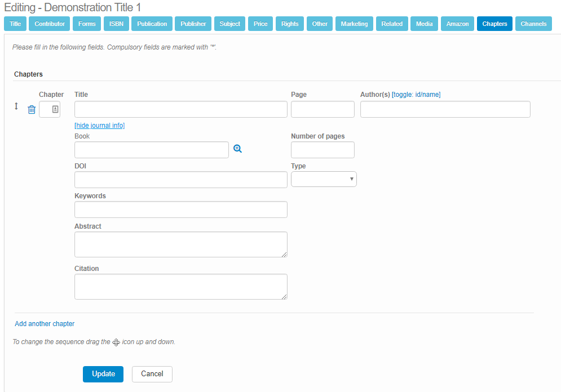Go to the Marketing tab
This screenshot has width=561, height=392.
coord(354,24)
